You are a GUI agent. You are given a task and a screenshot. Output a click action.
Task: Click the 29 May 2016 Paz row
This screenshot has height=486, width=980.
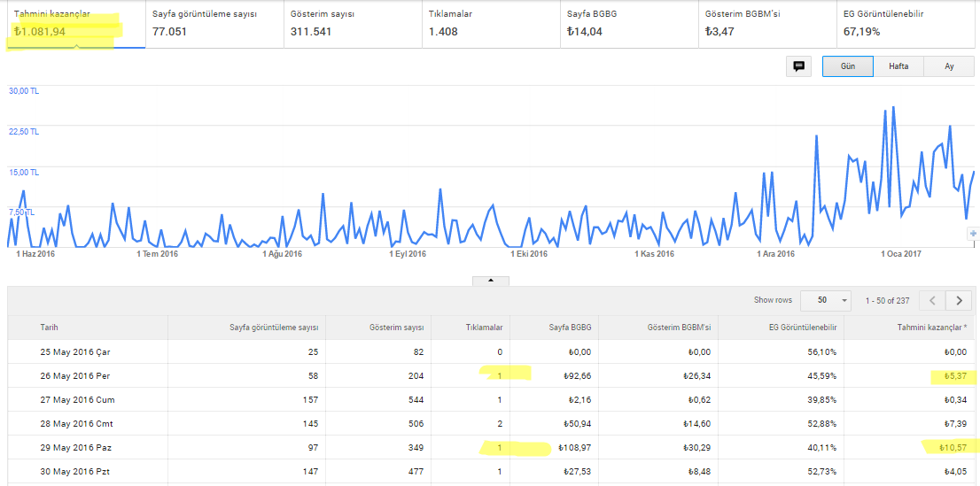(x=491, y=448)
